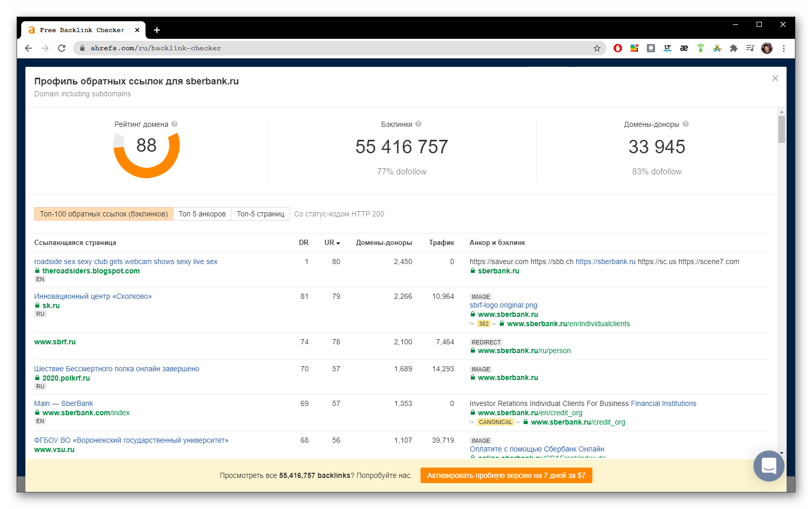Image resolution: width=812 pixels, height=509 pixels.
Task: Open the Chrome three-dot menu
Action: tap(784, 48)
